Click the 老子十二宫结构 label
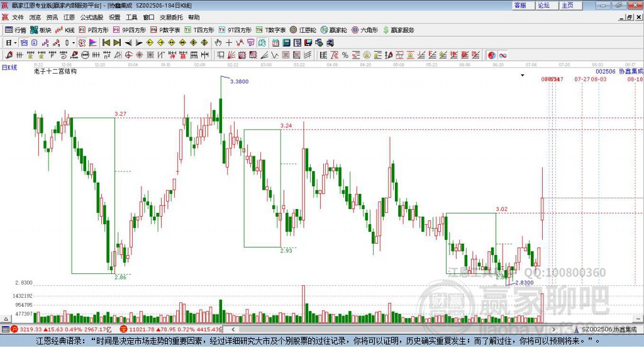Viewport: 644px width, 347px height. (x=55, y=71)
